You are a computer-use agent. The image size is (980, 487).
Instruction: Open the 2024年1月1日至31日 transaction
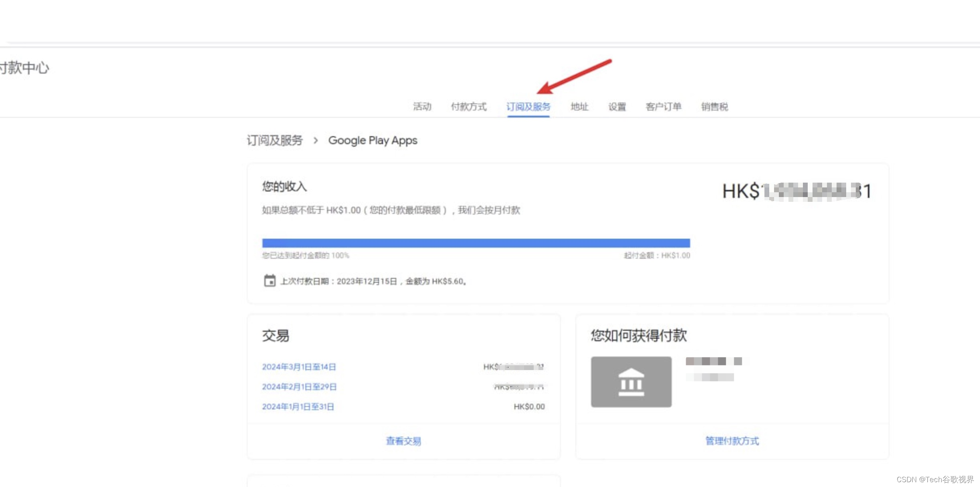[298, 407]
